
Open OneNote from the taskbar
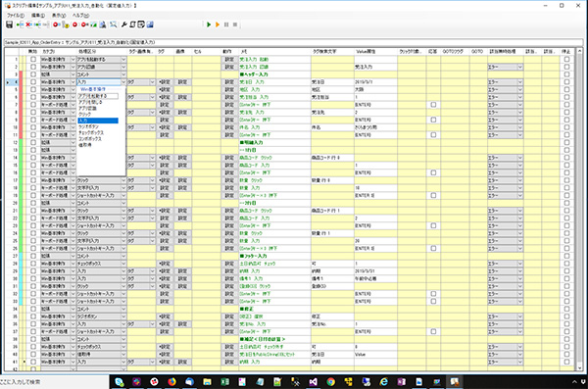pos(401,382)
